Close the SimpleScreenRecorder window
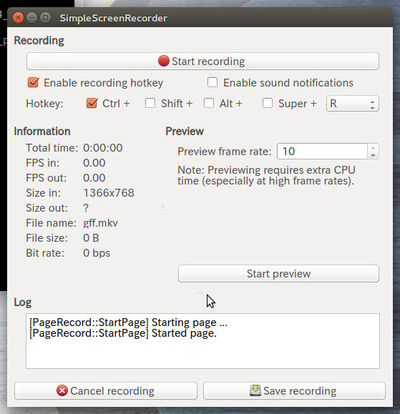The width and height of the screenshot is (400, 414). pyautogui.click(x=18, y=17)
